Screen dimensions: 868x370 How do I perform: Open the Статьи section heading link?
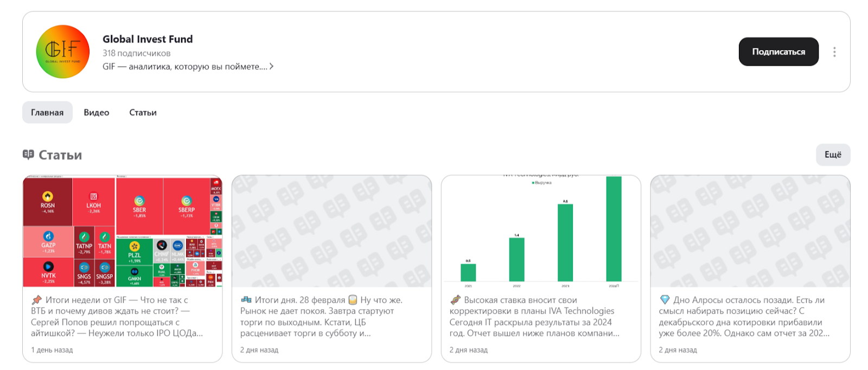[60, 155]
